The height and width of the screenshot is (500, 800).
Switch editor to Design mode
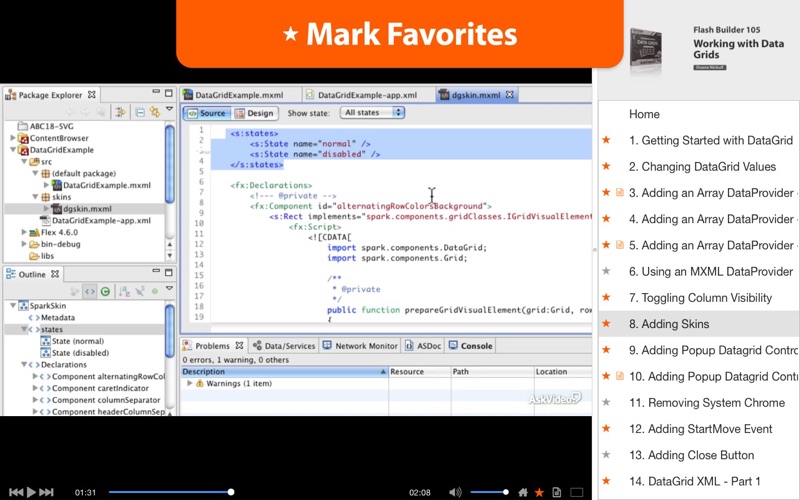[x=255, y=113]
